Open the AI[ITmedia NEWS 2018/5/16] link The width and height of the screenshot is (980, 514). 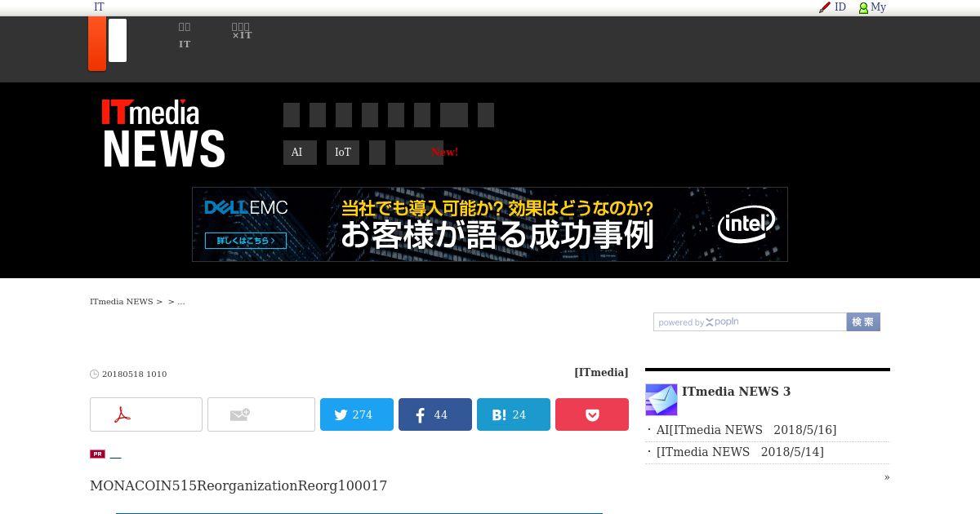click(x=746, y=430)
